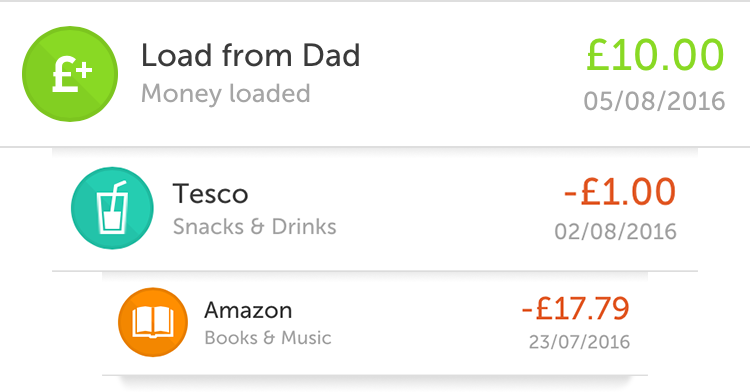Tap the Load from Dad row background
This screenshot has height=392, width=750.
(x=375, y=74)
